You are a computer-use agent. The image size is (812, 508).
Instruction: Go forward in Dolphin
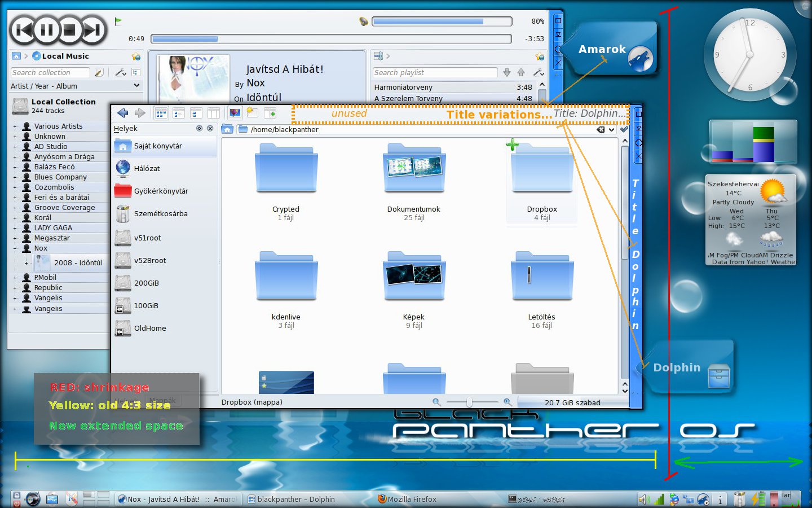140,113
